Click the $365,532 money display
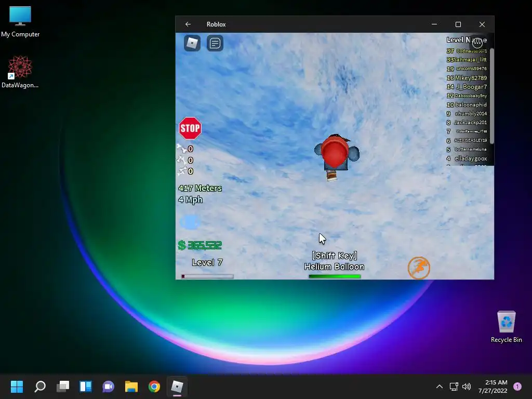 click(200, 245)
